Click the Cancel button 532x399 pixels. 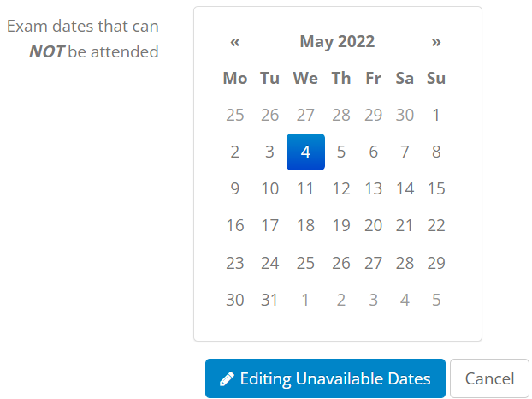489,378
